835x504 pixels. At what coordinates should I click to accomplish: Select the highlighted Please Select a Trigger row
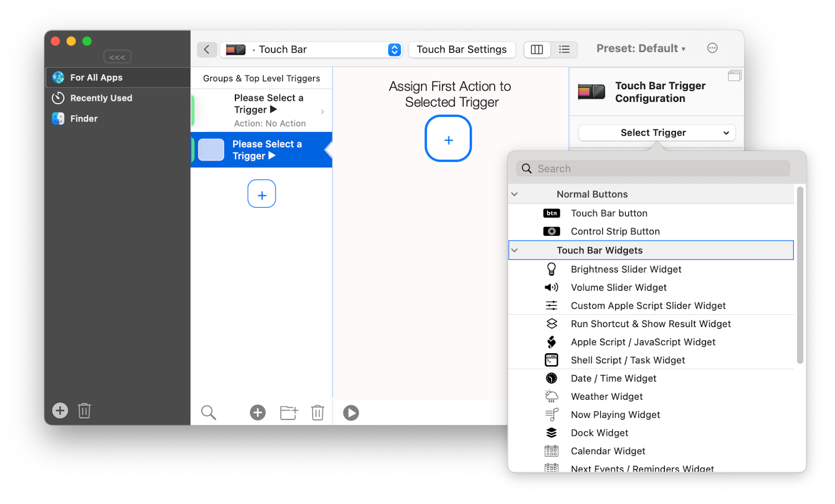pos(261,150)
